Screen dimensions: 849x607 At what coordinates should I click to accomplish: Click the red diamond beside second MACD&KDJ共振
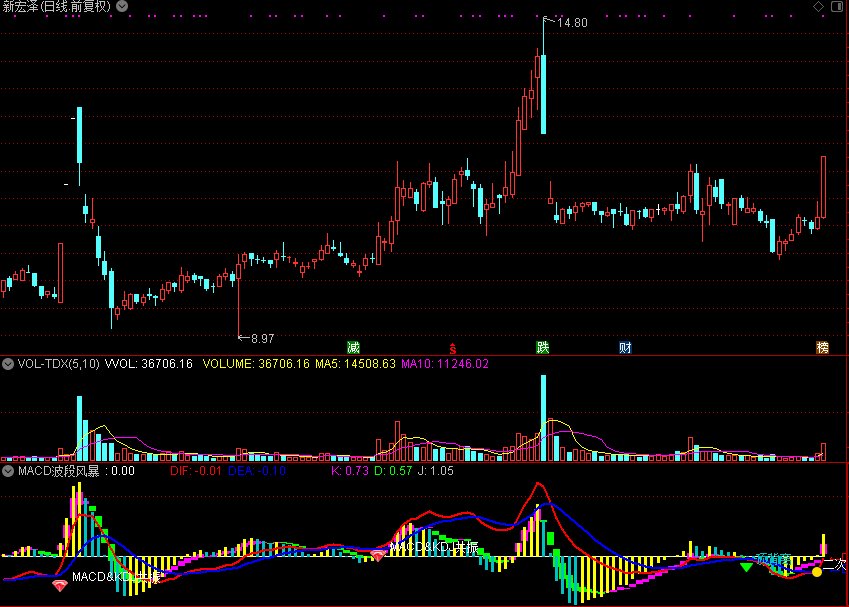click(x=377, y=555)
